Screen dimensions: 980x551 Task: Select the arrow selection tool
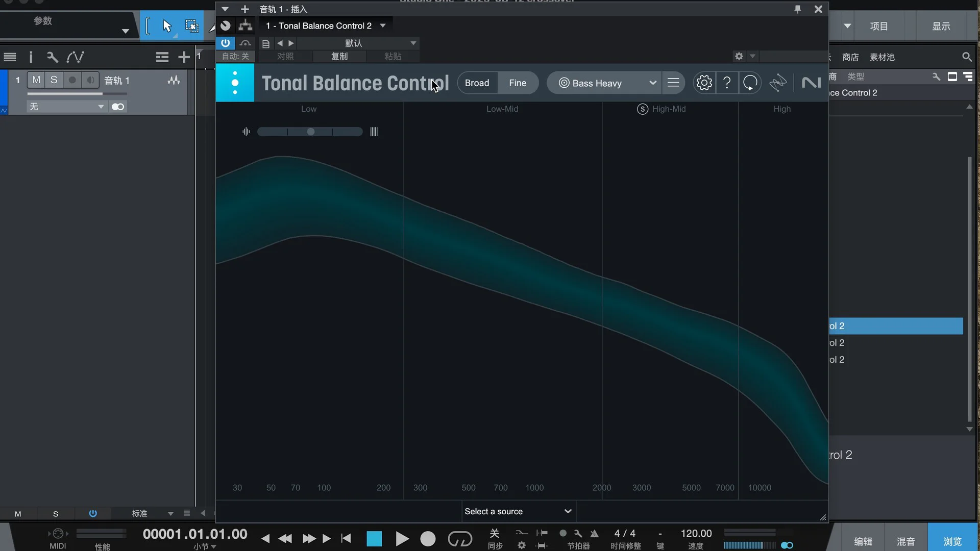pos(167,26)
